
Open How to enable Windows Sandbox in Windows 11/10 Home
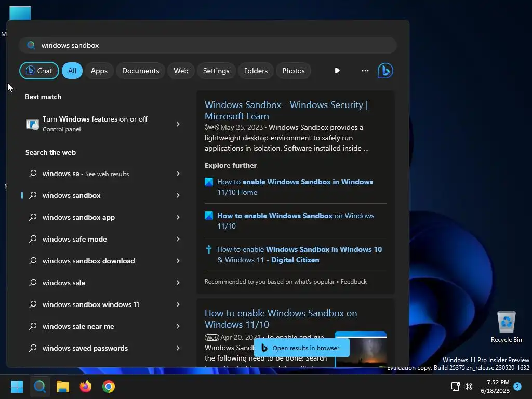coord(295,187)
